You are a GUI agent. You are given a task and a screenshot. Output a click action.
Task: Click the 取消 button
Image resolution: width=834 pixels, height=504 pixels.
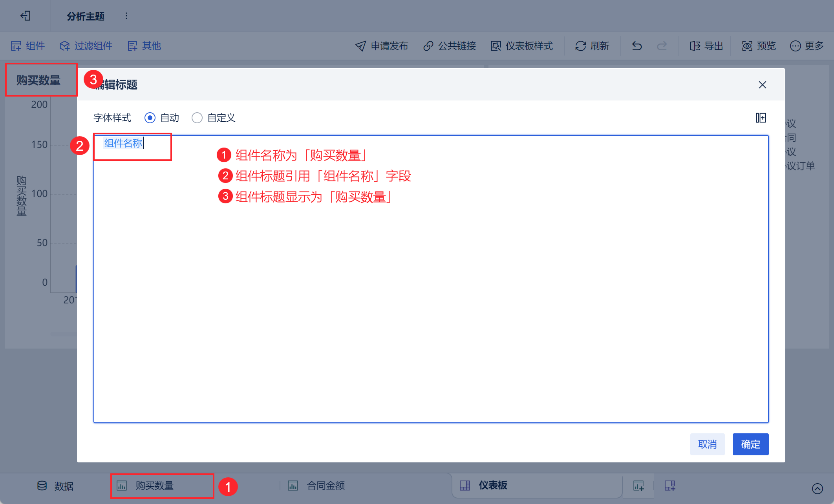click(708, 444)
